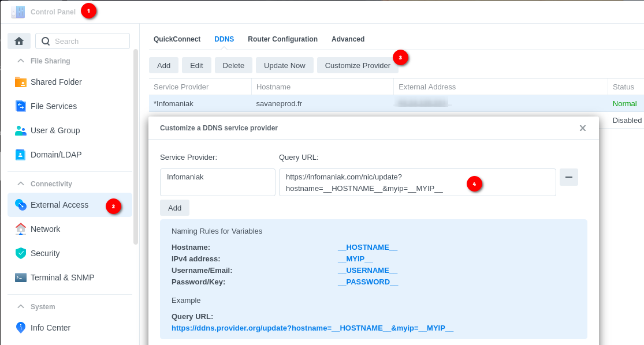Viewport: 644px width, 345px height.
Task: Switch to the Router Configuration tab
Action: coord(282,39)
